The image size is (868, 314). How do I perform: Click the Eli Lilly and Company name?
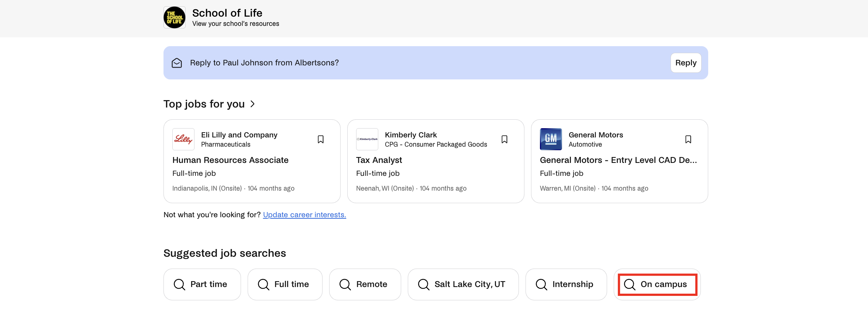(239, 135)
